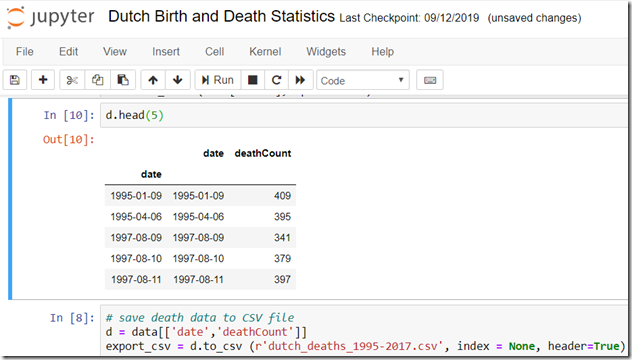Viewport: 632px width, 360px height.
Task: Open the command palette keyboard icon
Action: click(x=430, y=80)
